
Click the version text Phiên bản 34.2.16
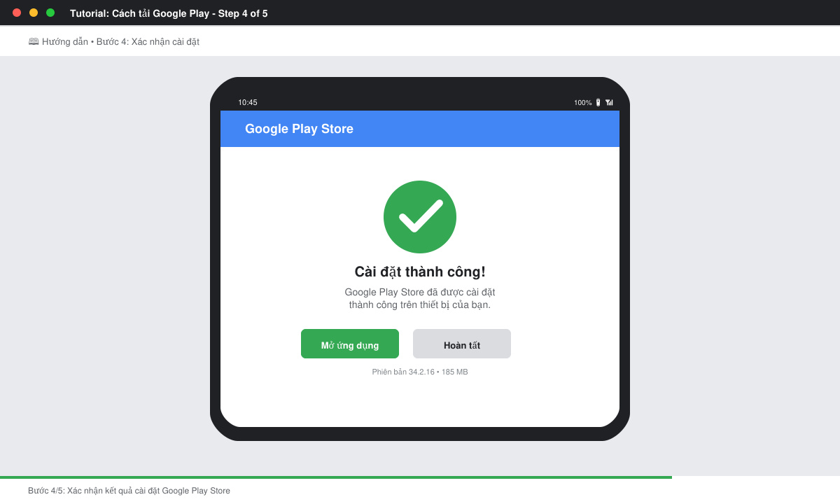click(x=403, y=372)
